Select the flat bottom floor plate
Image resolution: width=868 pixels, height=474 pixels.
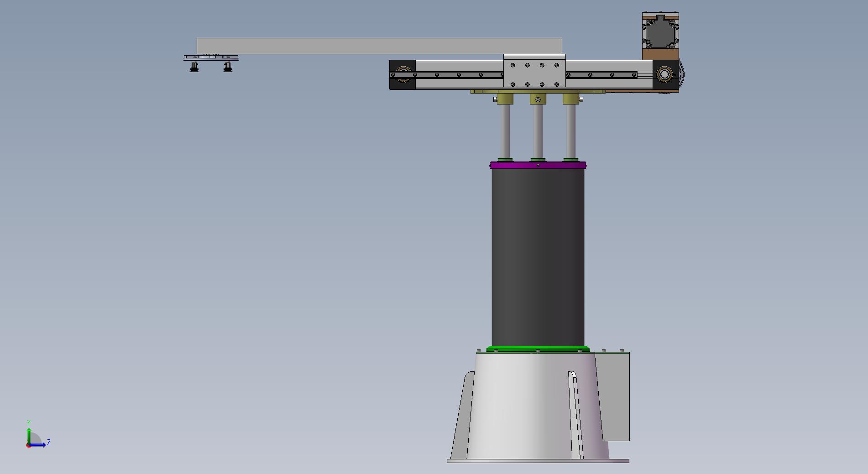(538, 461)
